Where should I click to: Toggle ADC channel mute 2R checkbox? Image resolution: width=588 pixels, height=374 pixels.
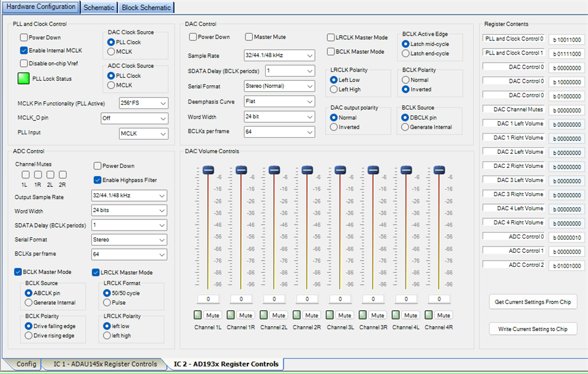tap(62, 175)
